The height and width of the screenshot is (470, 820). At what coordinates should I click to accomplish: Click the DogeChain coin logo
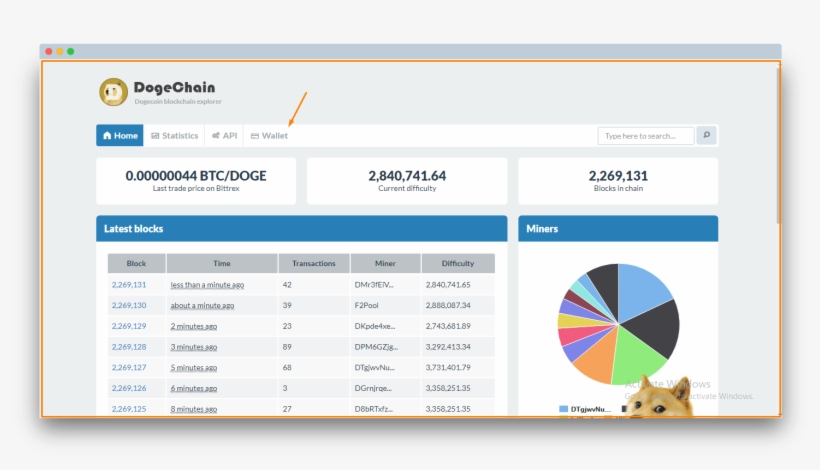pos(113,92)
